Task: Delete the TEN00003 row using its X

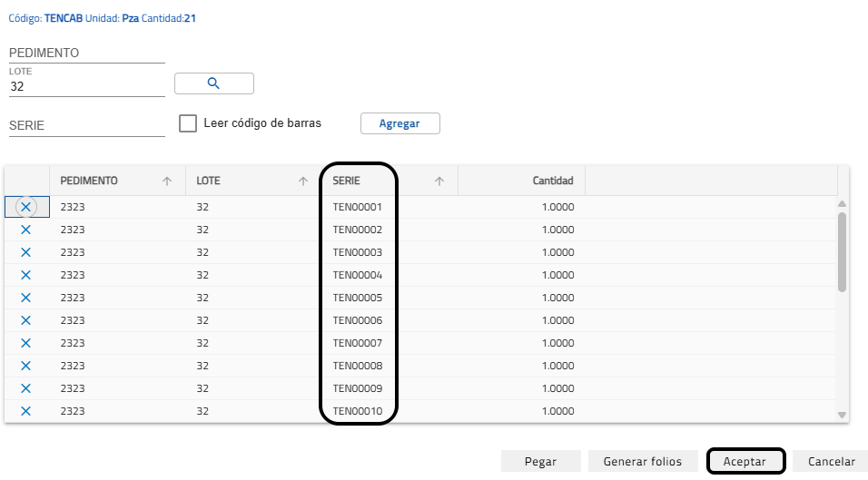Action: click(25, 252)
